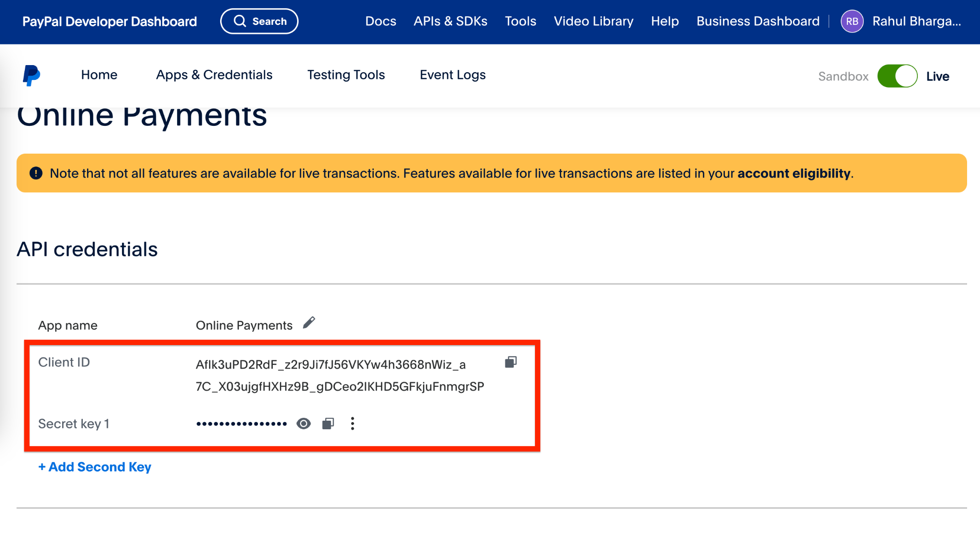Click the Client ID value text
The height and width of the screenshot is (536, 980).
340,375
